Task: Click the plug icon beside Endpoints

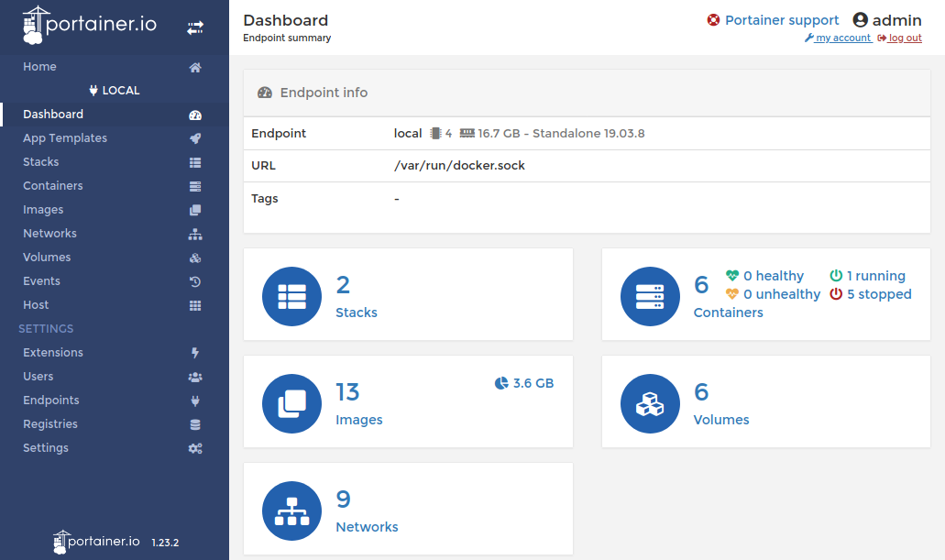Action: pos(195,401)
